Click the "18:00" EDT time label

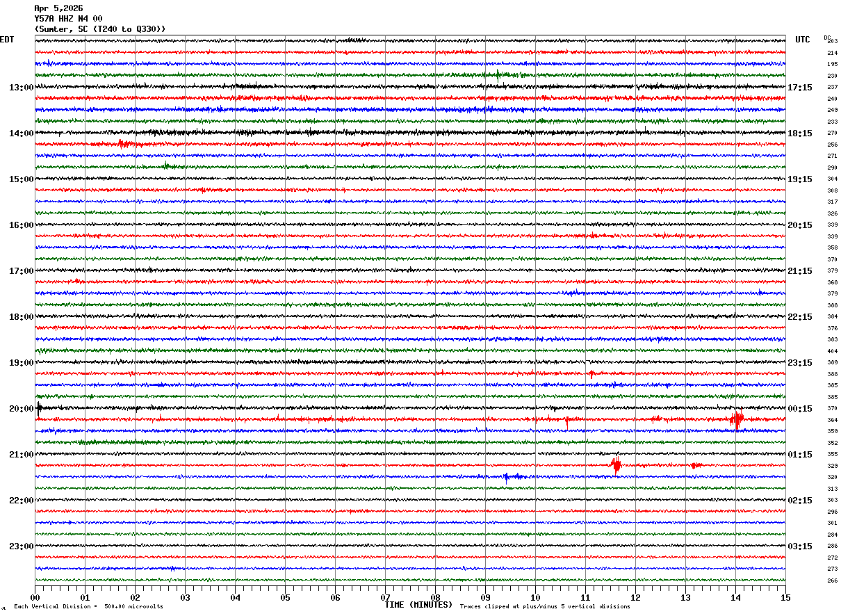21,317
